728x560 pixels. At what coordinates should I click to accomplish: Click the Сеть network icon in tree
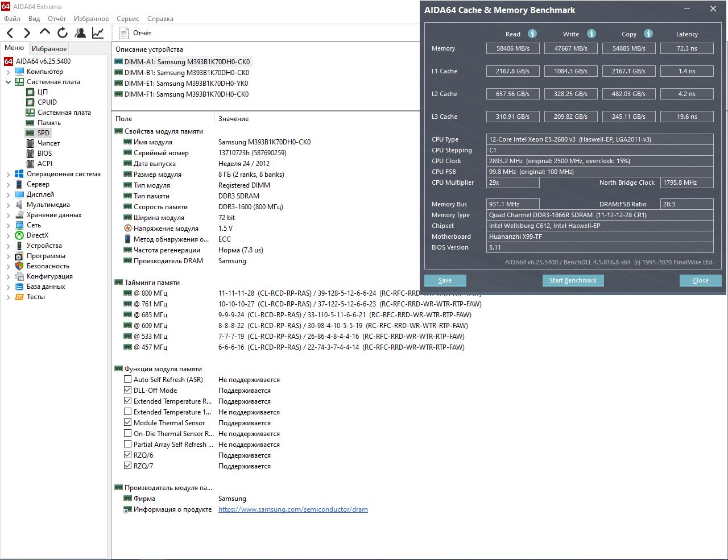[19, 225]
